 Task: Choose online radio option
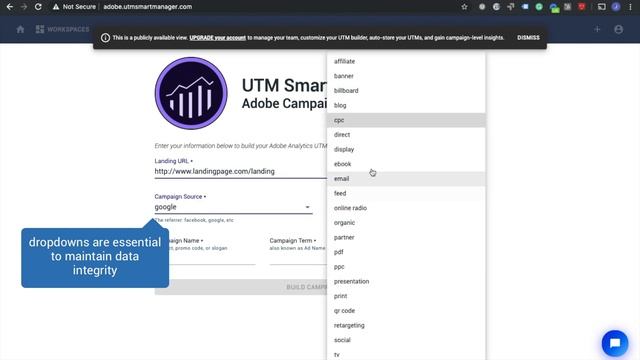(x=406, y=208)
